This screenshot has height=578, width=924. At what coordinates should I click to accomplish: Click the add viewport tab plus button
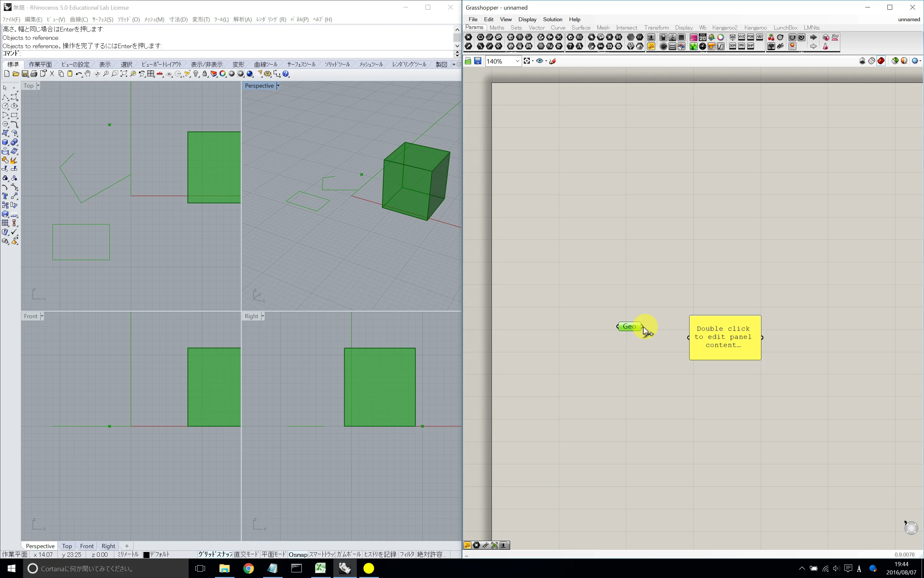[x=127, y=546]
